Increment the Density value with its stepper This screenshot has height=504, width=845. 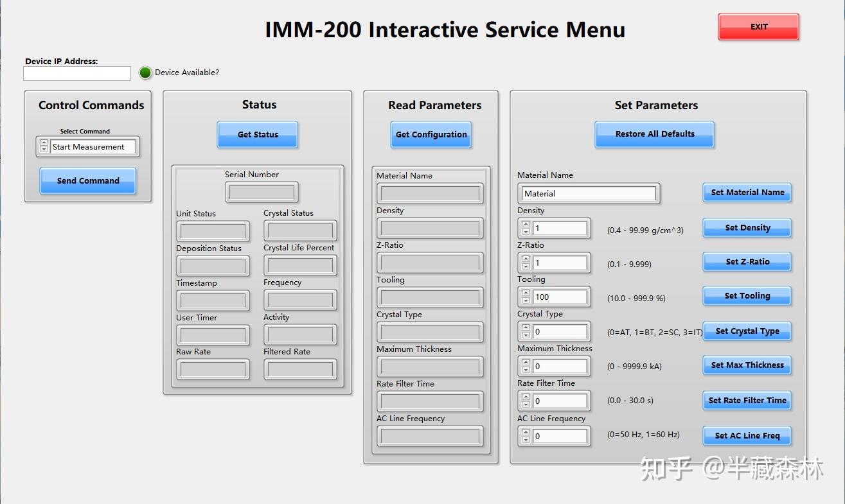tap(527, 224)
